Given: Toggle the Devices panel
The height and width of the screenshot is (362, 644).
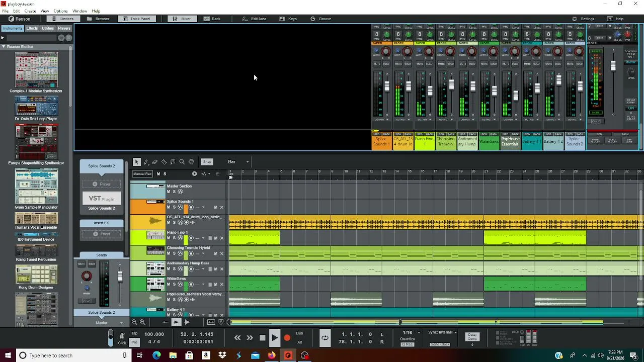Looking at the screenshot, I should click(63, 19).
